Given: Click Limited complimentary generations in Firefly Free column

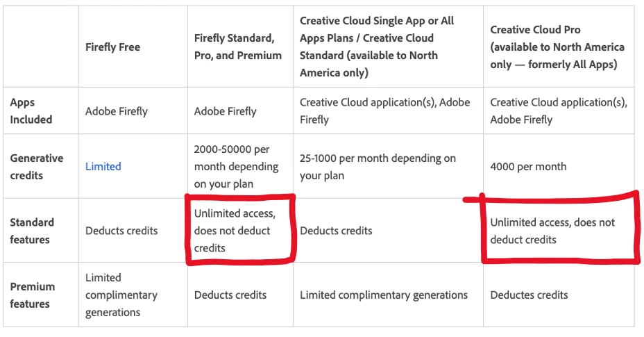Looking at the screenshot, I should coord(121,295).
